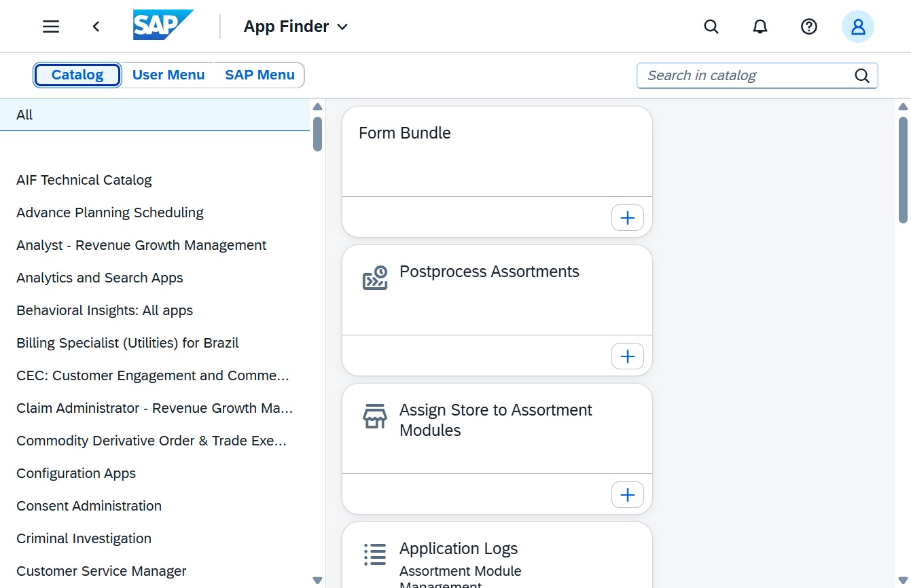Image resolution: width=911 pixels, height=588 pixels.
Task: Open the search magnifier in the header
Action: pyautogui.click(x=711, y=26)
